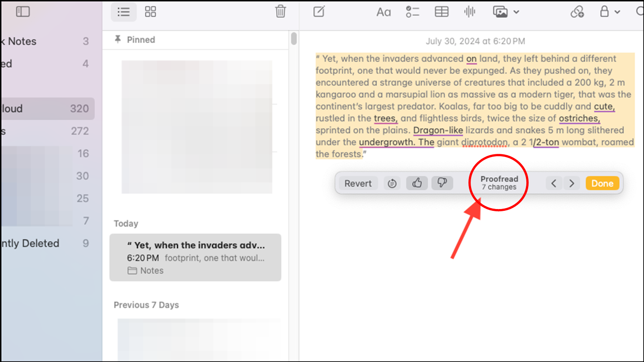The image size is (644, 362).
Task: Select the folder with 320 notes
Action: pyautogui.click(x=47, y=109)
